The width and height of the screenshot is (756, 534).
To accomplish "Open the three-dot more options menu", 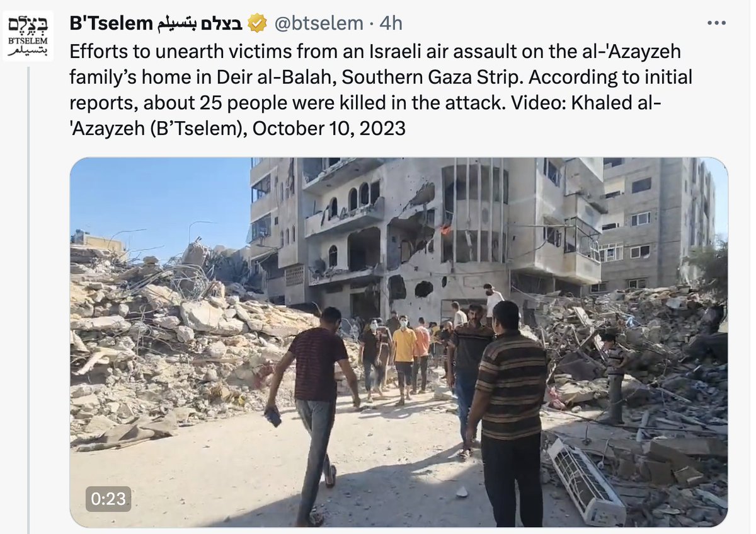I will click(x=717, y=23).
